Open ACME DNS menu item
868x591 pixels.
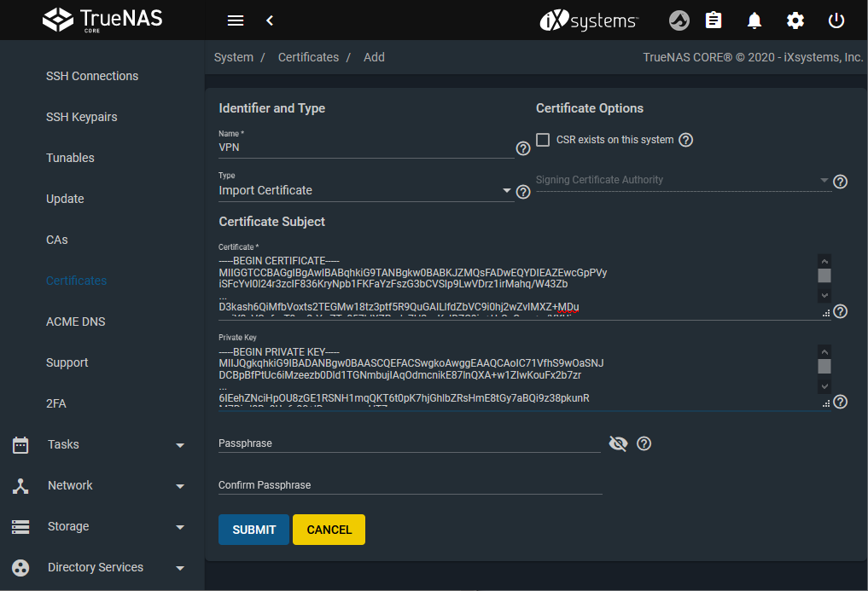[x=74, y=322]
